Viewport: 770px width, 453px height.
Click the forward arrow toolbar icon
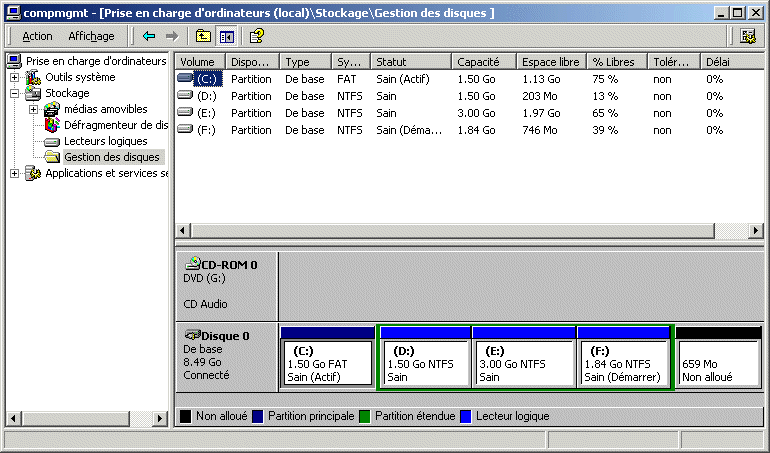coord(172,36)
